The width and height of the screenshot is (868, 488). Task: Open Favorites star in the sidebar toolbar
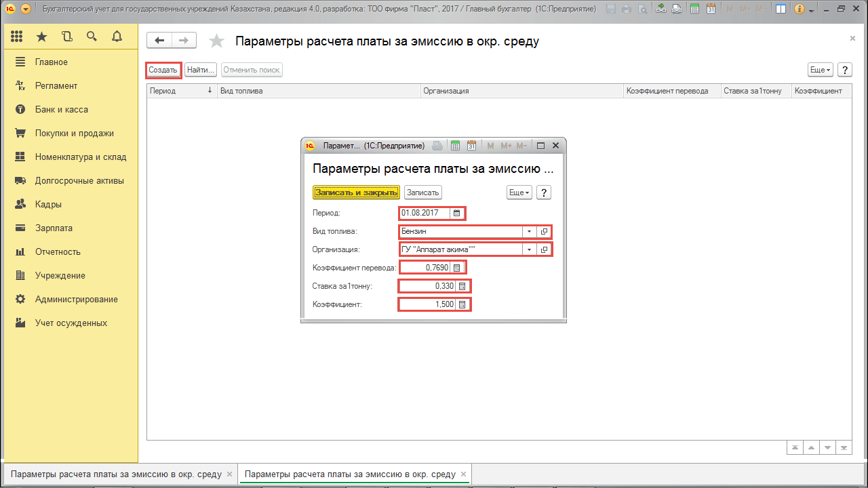point(42,37)
